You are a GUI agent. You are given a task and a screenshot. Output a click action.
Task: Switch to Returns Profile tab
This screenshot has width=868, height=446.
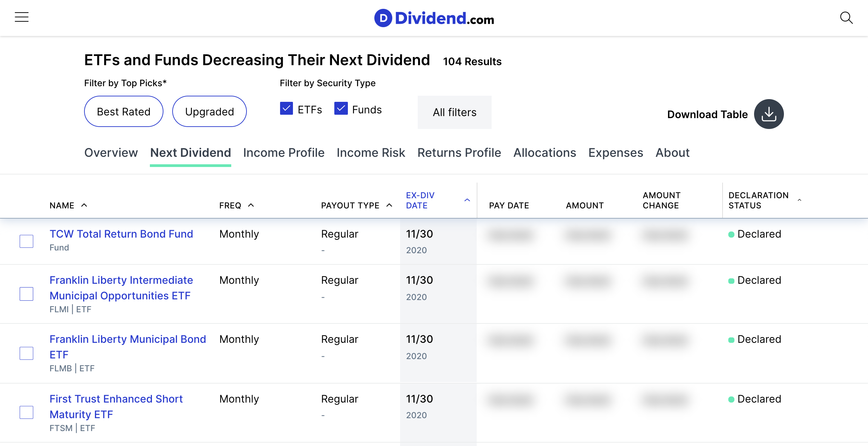click(459, 153)
